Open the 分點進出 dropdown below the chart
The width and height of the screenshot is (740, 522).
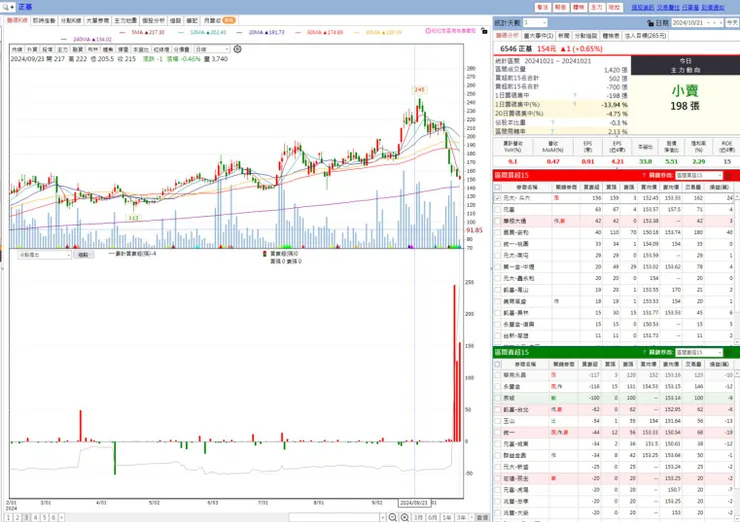(44, 254)
